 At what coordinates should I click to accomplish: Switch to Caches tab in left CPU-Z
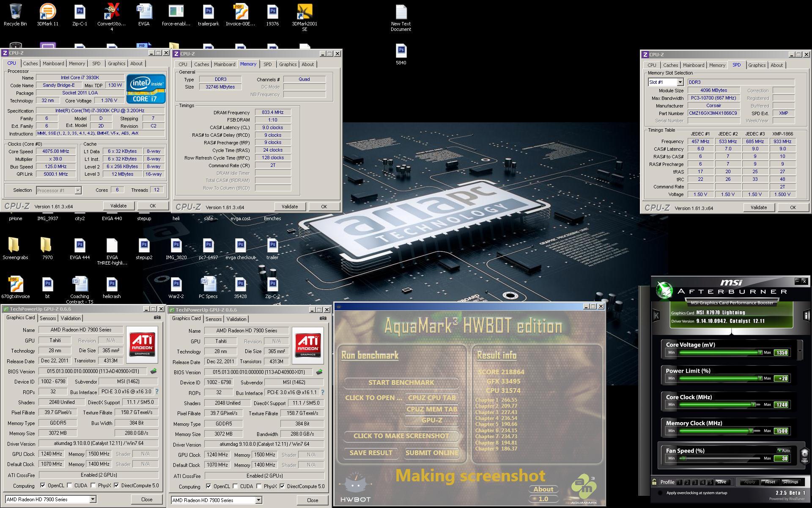point(30,63)
